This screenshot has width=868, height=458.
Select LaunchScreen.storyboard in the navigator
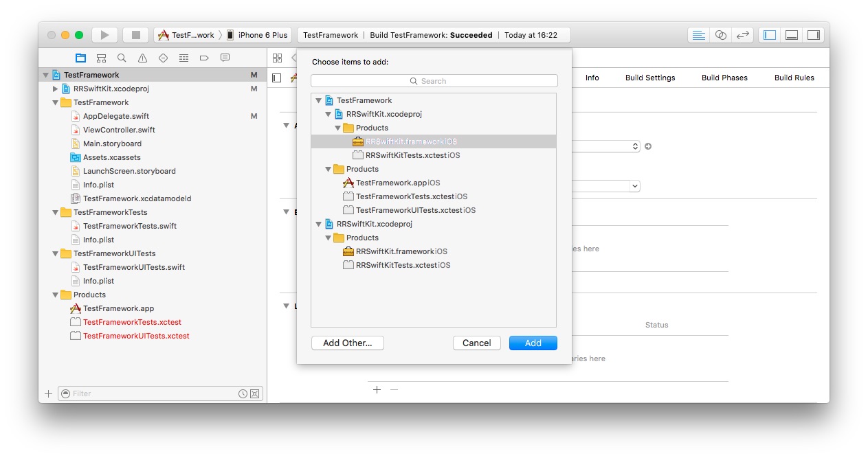coord(129,171)
